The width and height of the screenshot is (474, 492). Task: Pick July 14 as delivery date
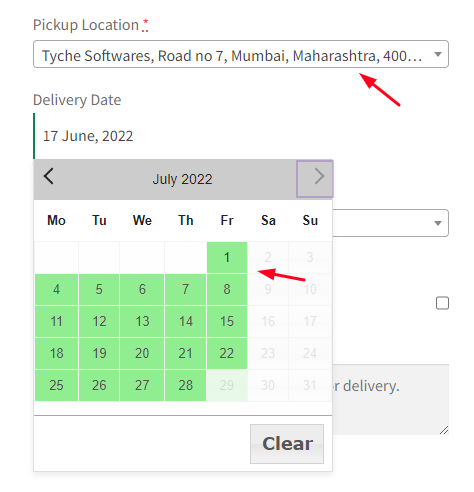[186, 321]
